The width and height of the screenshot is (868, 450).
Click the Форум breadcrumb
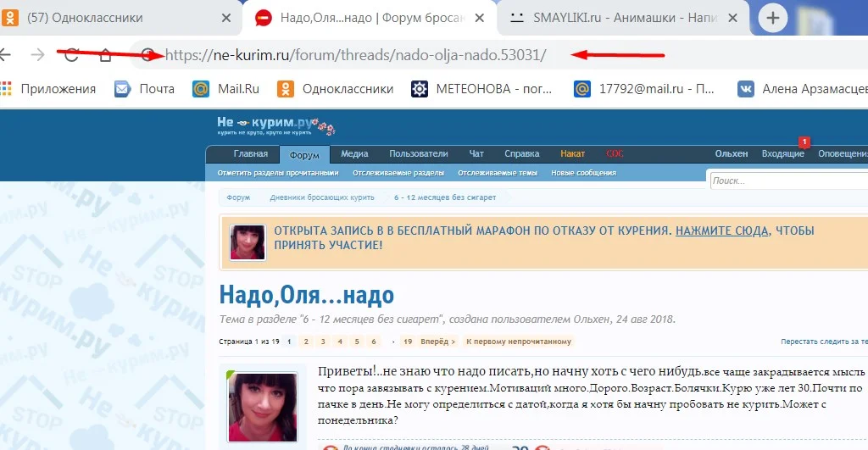pos(238,197)
